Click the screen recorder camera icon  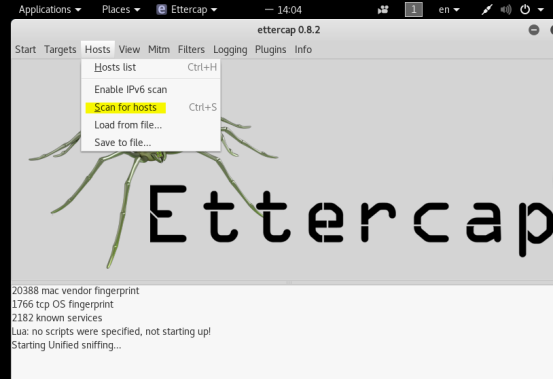coord(383,10)
